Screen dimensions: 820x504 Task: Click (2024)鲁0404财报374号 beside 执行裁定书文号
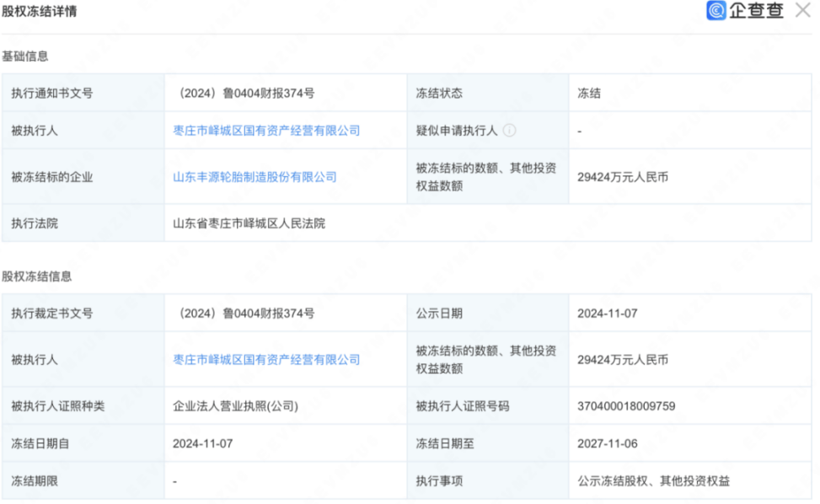point(244,314)
